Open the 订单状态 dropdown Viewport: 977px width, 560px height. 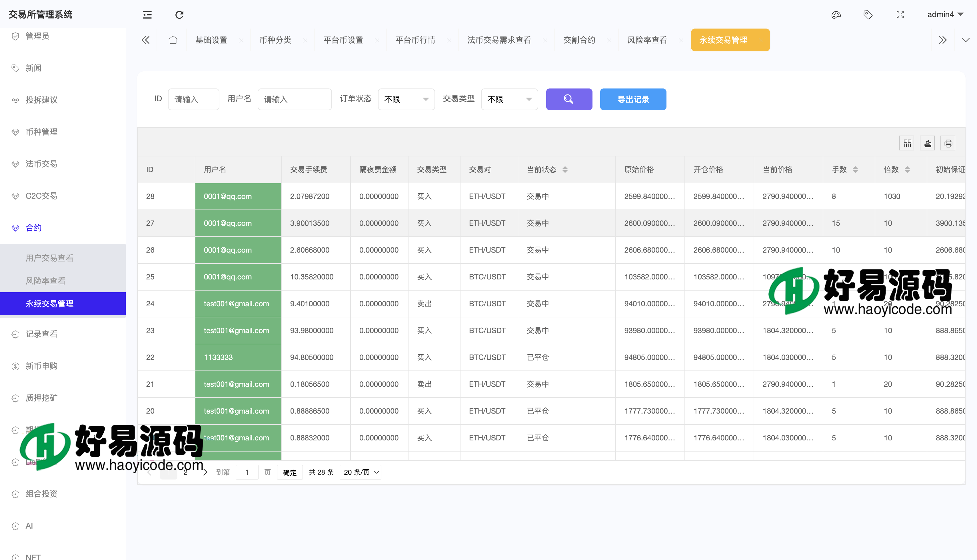coord(406,99)
